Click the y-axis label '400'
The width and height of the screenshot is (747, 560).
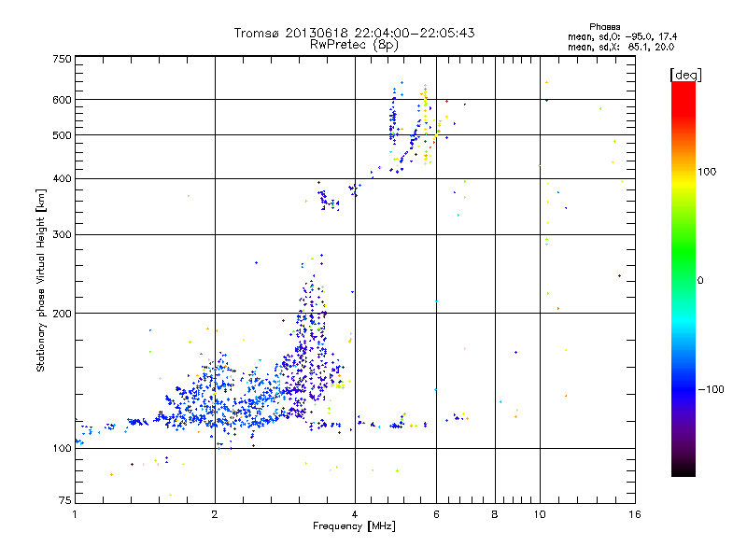click(62, 179)
